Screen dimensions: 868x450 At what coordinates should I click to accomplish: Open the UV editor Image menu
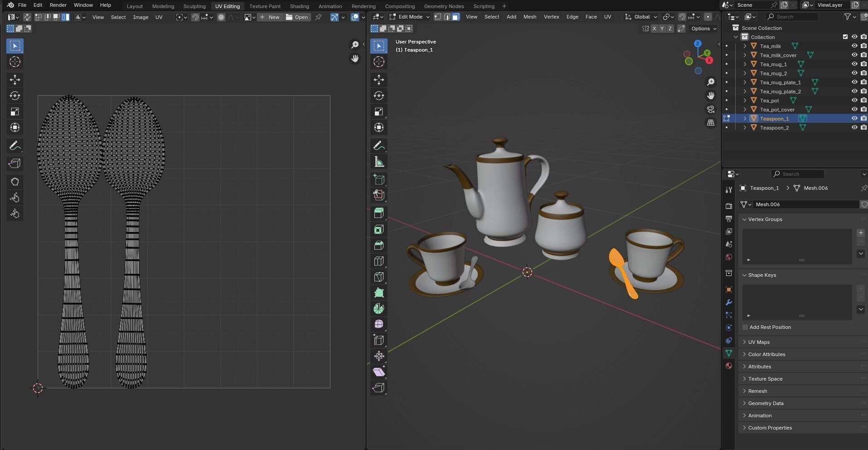(x=141, y=17)
